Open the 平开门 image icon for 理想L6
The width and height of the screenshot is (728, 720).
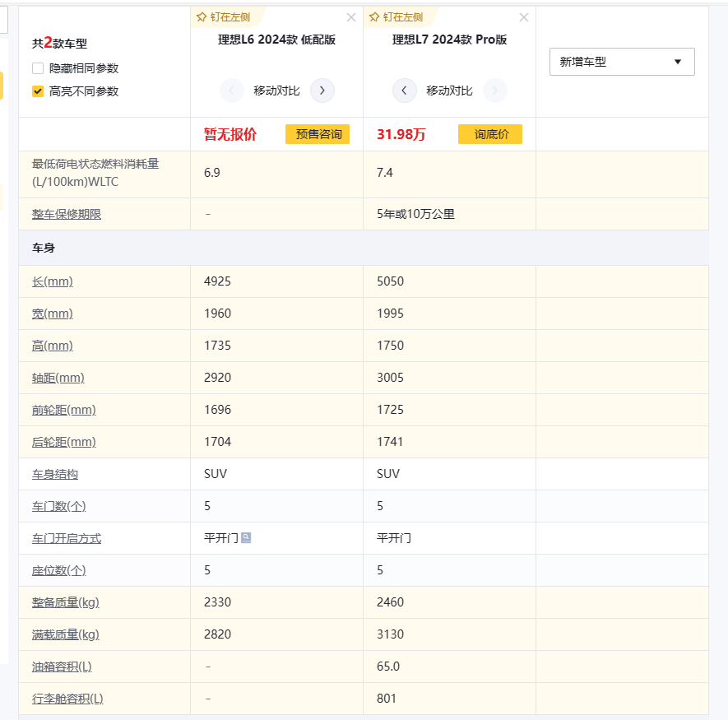(x=246, y=538)
